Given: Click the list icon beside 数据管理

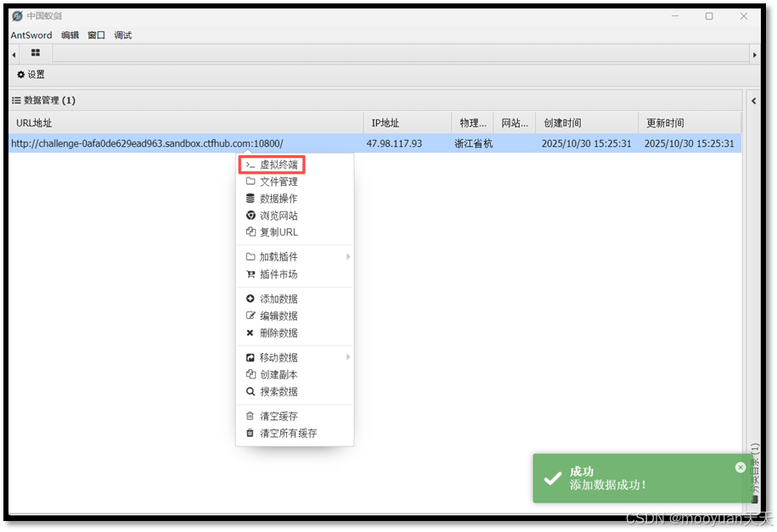Looking at the screenshot, I should [16, 100].
